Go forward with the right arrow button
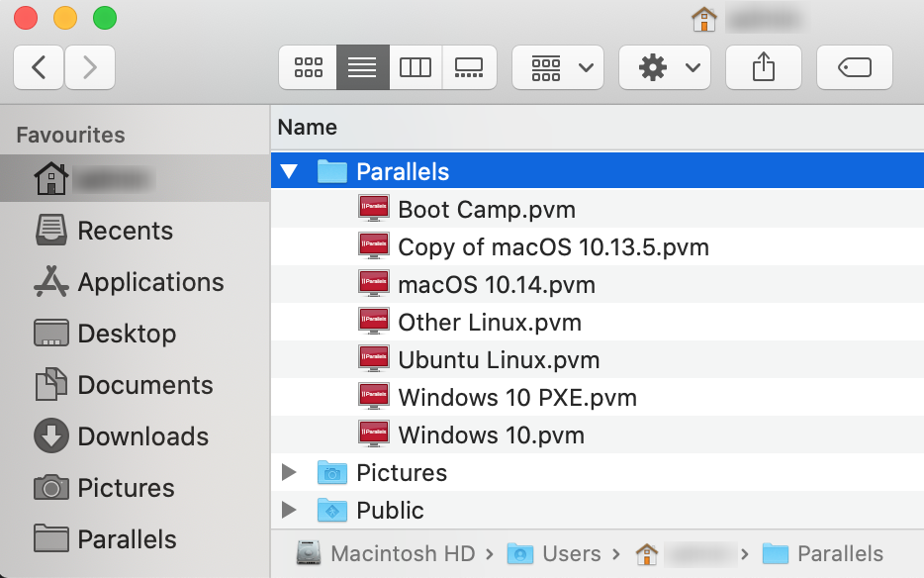924x578 pixels. pyautogui.click(x=90, y=67)
